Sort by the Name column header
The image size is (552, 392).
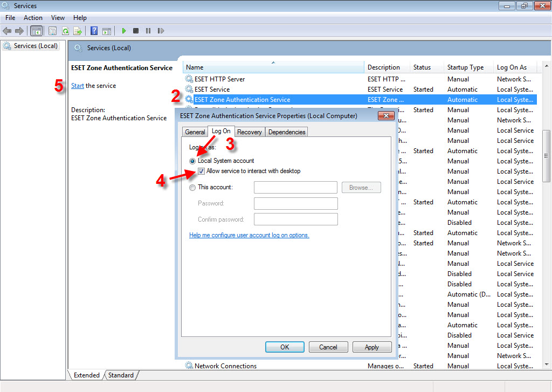[273, 67]
